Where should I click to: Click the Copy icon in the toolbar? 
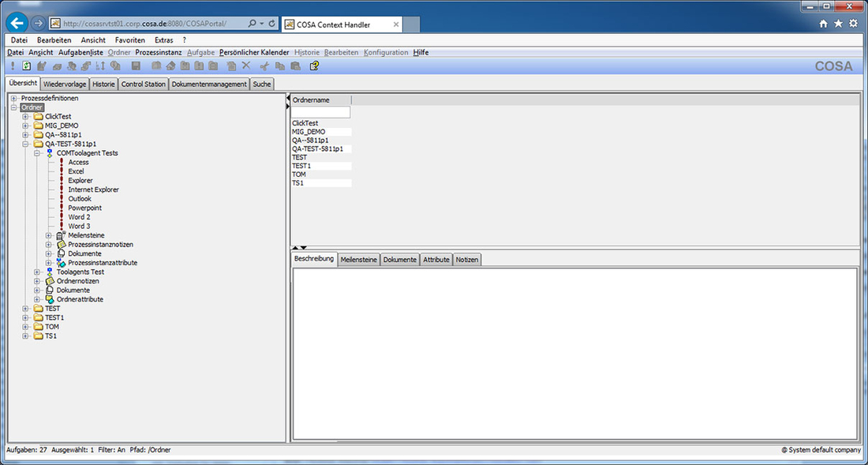279,66
